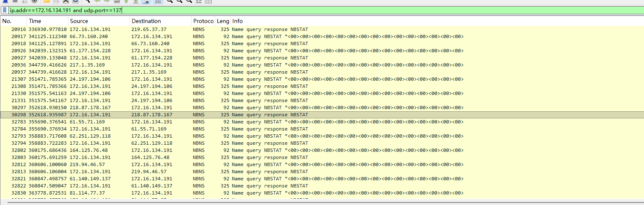The height and width of the screenshot is (205, 644).
Task: Click source 218.87.178.167 in packet 30297
Action: (x=90, y=108)
